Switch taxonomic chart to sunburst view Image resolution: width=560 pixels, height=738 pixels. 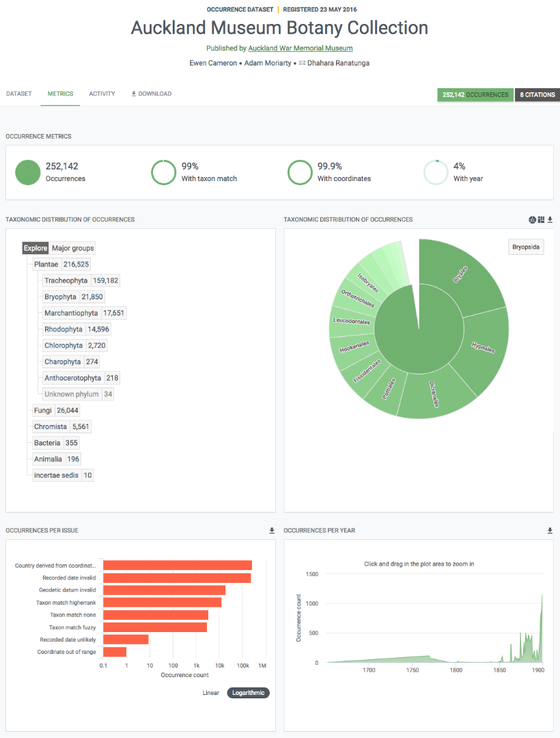[x=532, y=219]
